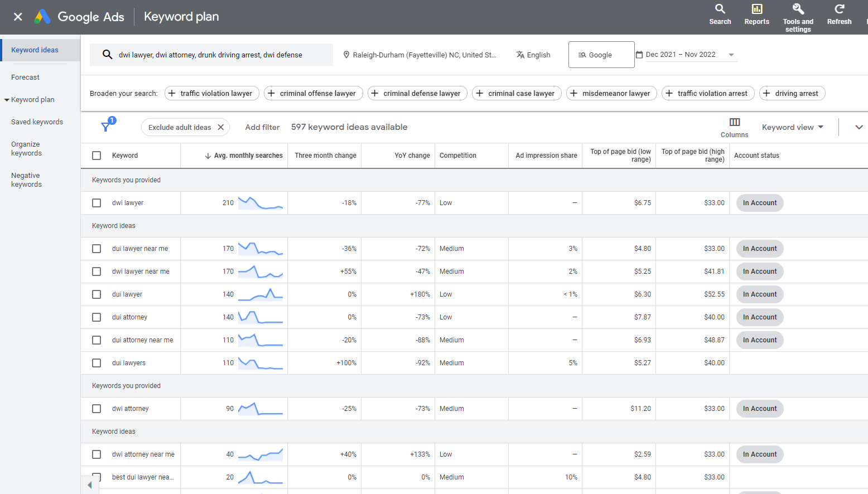Click the Add filter link
This screenshot has width=868, height=494.
click(262, 127)
